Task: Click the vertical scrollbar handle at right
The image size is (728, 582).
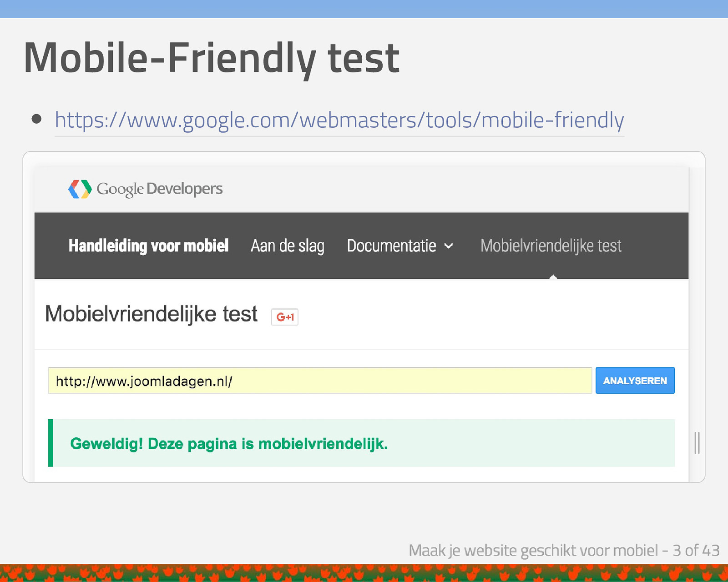Action: point(697,443)
